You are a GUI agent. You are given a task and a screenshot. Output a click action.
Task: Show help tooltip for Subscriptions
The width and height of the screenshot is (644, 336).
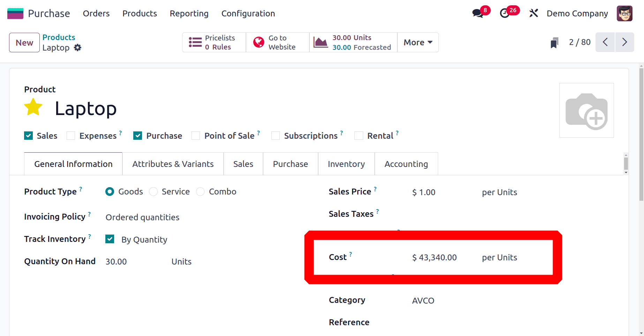[x=342, y=133]
